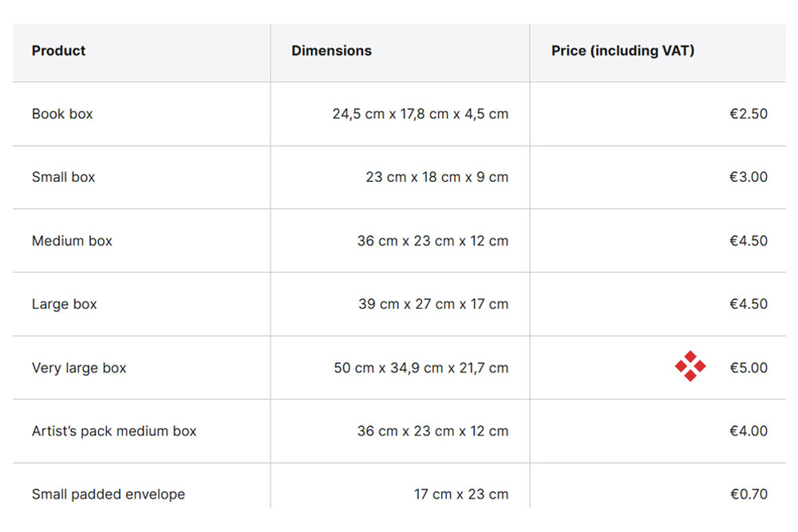Select the Large box product cell
The height and width of the screenshot is (532, 798).
point(64,304)
